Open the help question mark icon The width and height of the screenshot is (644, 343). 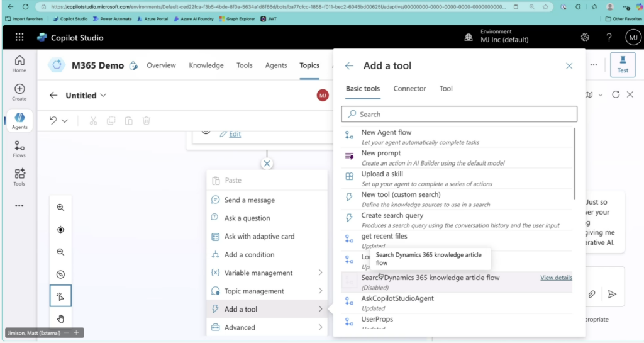point(609,37)
